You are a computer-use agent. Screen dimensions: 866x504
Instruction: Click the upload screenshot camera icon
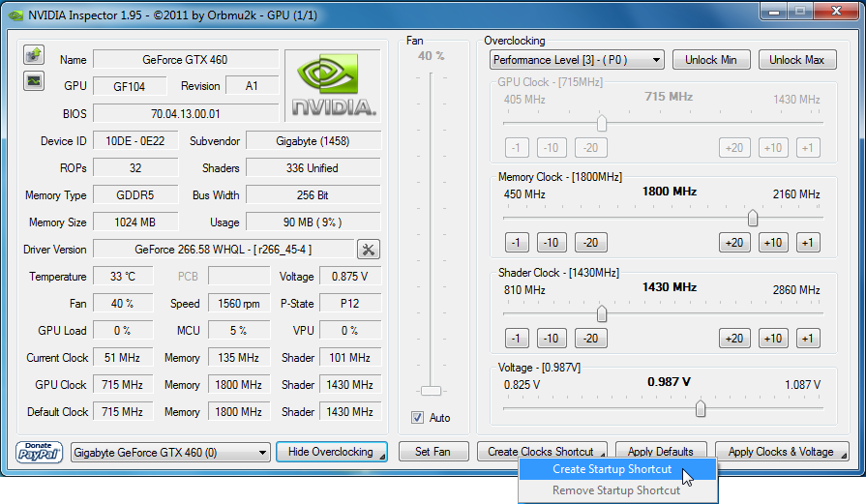(x=34, y=54)
